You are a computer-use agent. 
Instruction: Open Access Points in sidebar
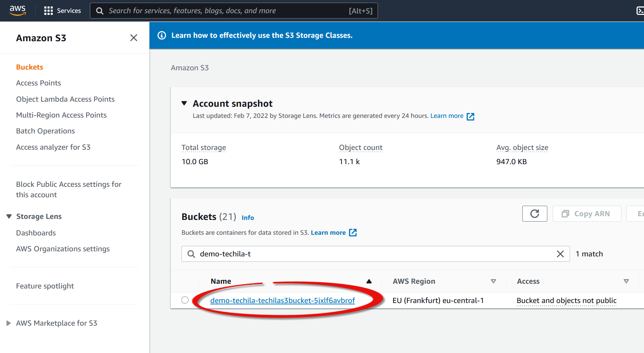point(39,83)
